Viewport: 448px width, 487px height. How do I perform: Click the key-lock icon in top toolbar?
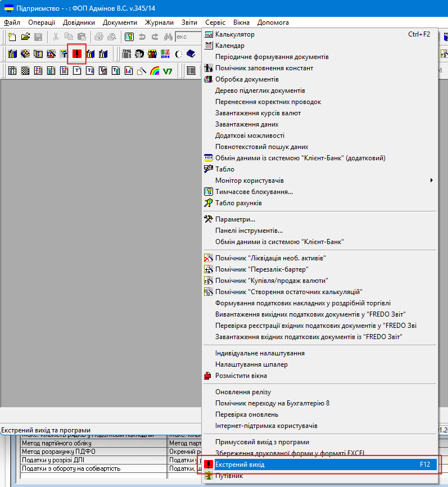pyautogui.click(x=129, y=37)
